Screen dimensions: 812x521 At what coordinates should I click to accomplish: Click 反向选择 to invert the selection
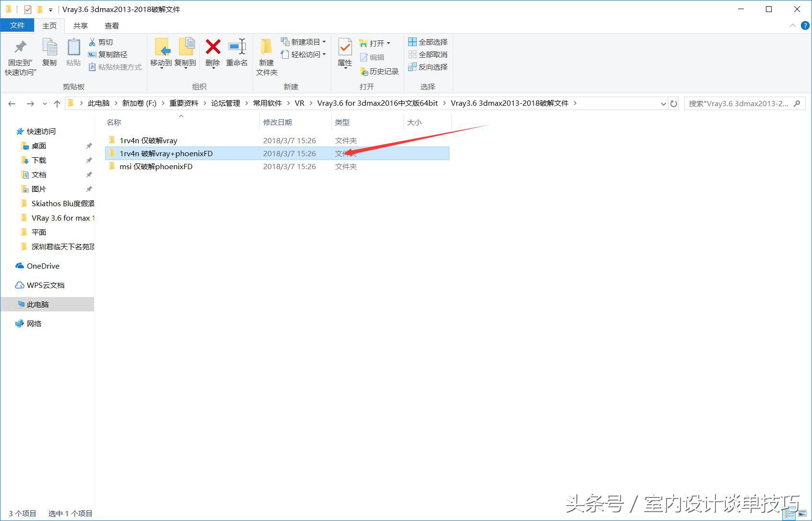[x=427, y=67]
